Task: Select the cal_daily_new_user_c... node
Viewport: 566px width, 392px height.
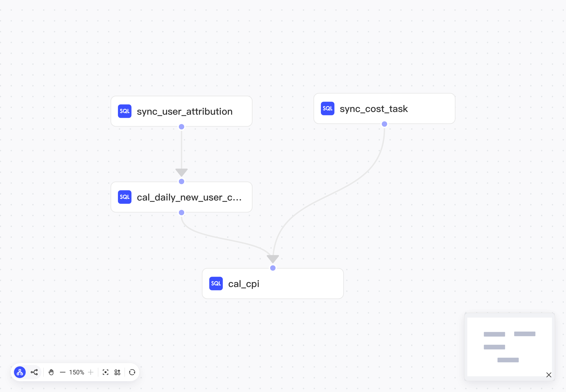Action: (x=182, y=197)
